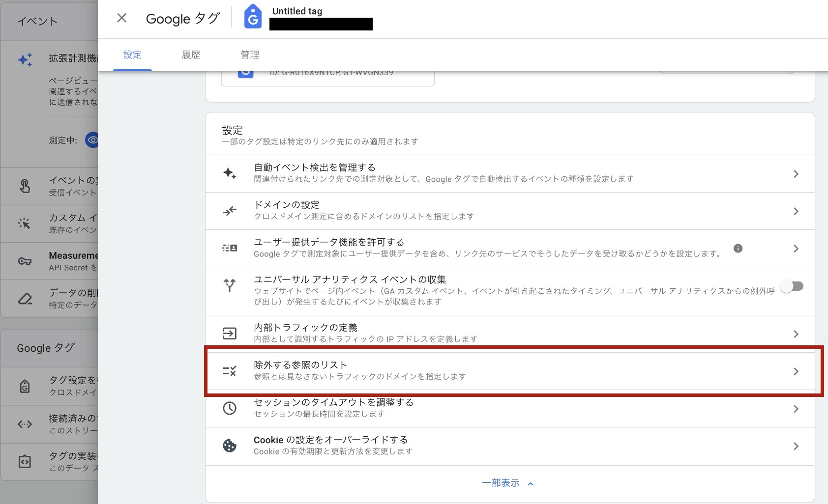Click the ドメインの設定 merge-arrows icon

click(x=230, y=211)
